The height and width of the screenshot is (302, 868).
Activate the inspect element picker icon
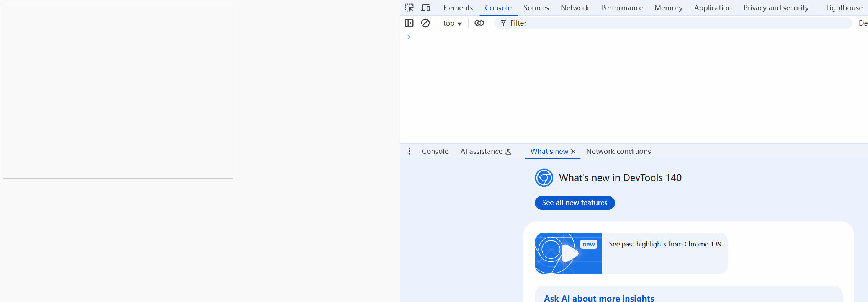pyautogui.click(x=409, y=8)
